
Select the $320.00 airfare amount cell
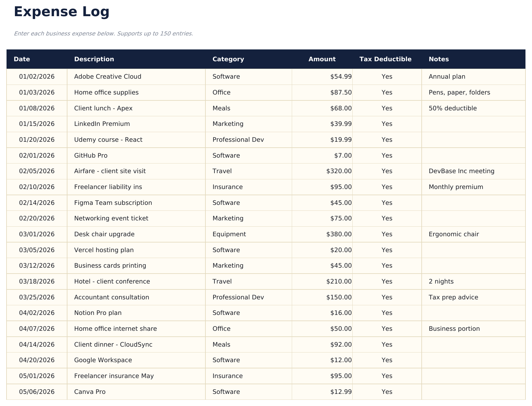point(338,171)
